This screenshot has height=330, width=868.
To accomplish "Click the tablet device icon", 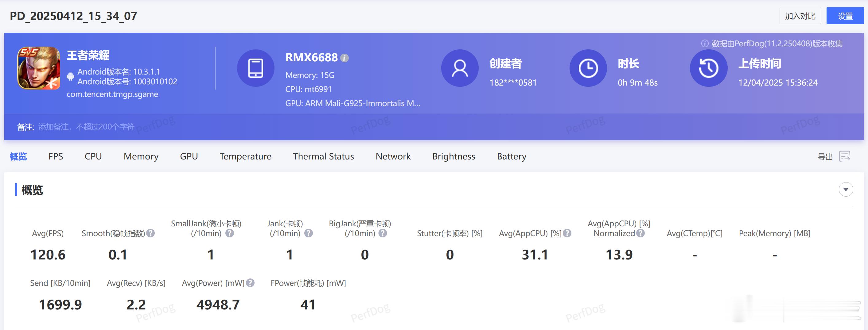I will (x=256, y=68).
